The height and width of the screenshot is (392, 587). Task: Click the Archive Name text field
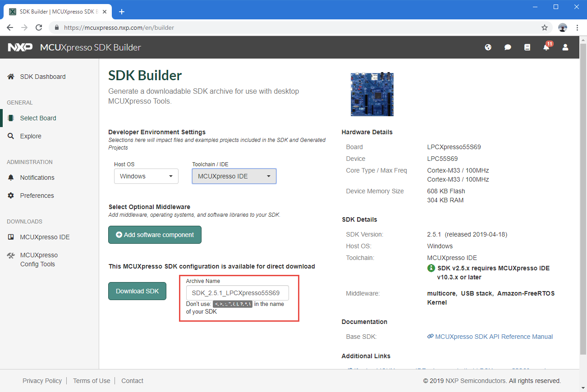pyautogui.click(x=237, y=293)
